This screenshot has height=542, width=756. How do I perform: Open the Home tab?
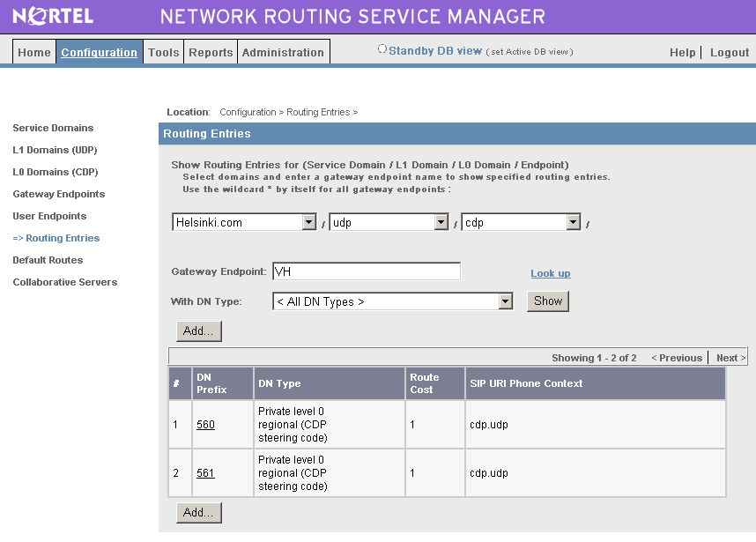(x=34, y=52)
